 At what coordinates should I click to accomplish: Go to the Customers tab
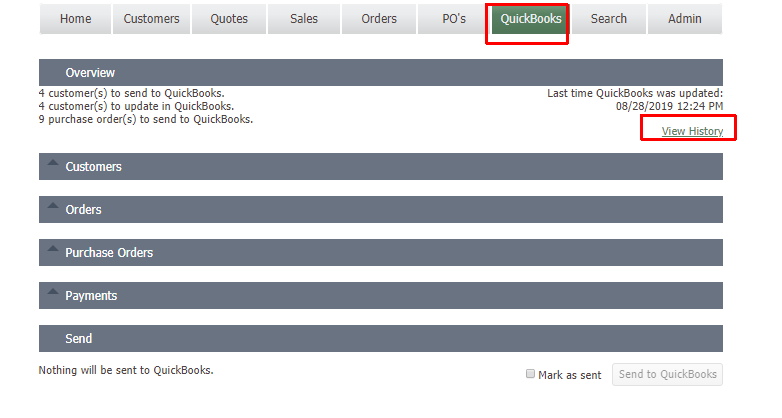[151, 19]
